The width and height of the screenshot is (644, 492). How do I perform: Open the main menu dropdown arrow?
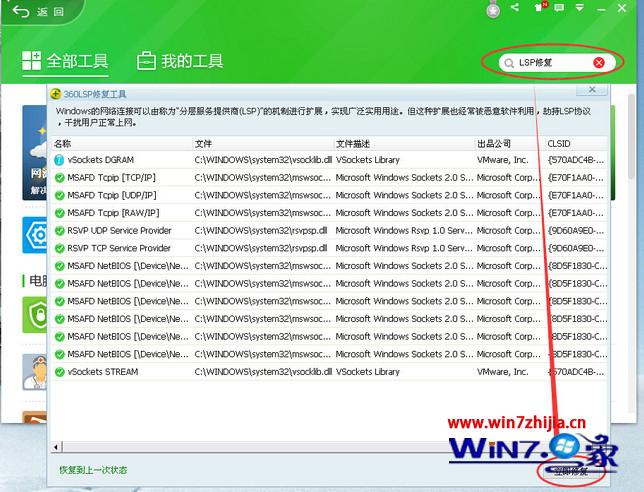[580, 7]
